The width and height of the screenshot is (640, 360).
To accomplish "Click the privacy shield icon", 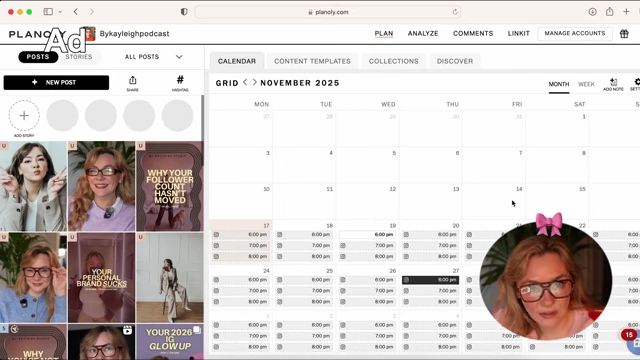I will [x=184, y=12].
